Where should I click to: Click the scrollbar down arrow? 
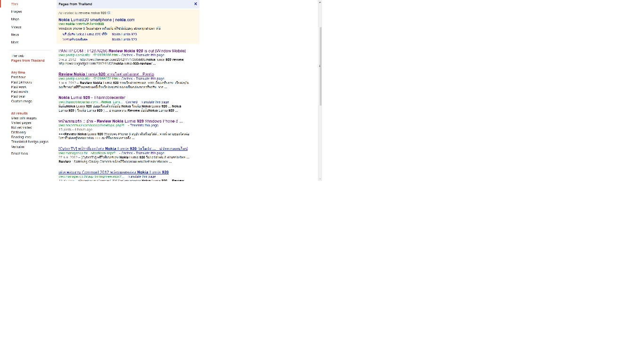[320, 179]
